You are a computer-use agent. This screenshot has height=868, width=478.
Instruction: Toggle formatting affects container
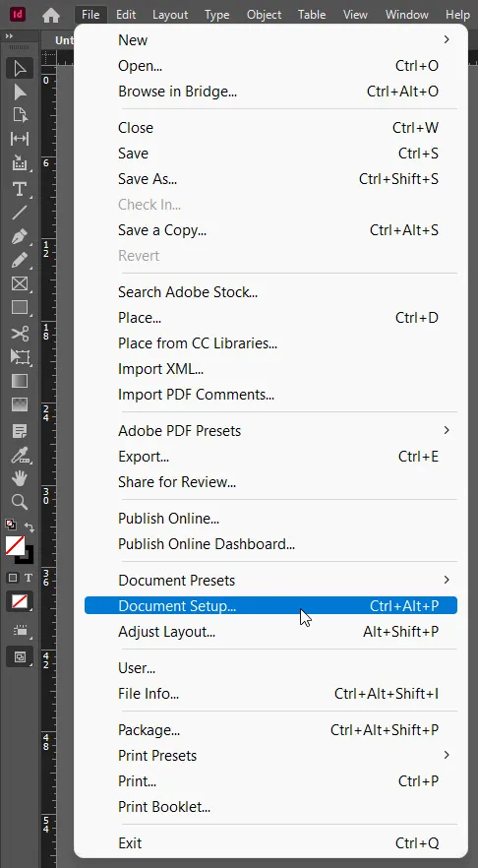12,578
